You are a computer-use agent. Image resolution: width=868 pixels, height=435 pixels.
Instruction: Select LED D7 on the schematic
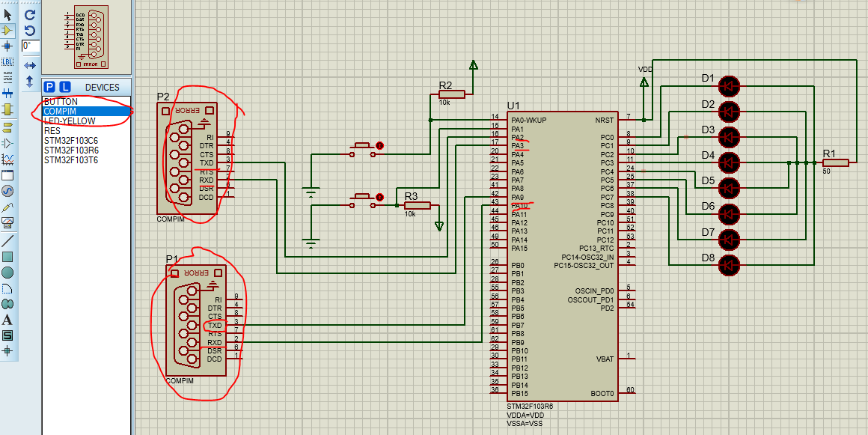click(x=729, y=240)
